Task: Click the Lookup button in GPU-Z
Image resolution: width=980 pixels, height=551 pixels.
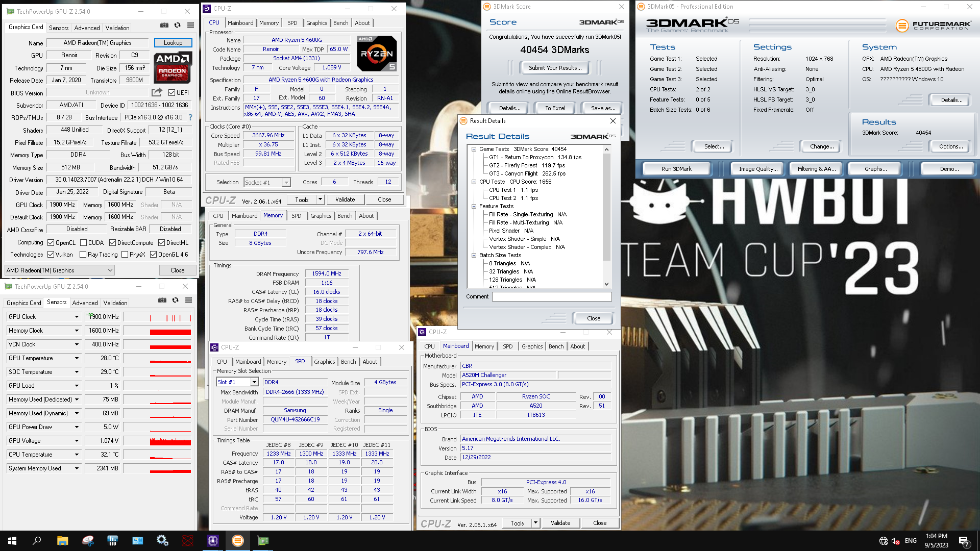Action: pos(173,43)
